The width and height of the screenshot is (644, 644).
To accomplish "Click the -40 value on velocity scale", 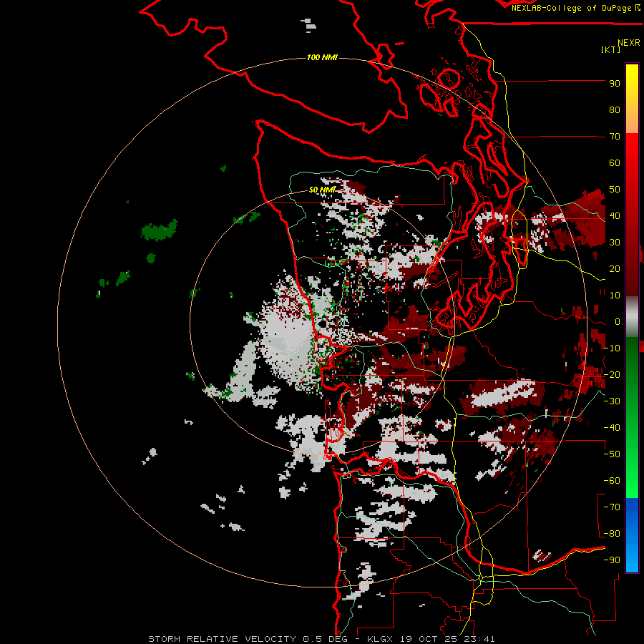I will click(x=612, y=428).
